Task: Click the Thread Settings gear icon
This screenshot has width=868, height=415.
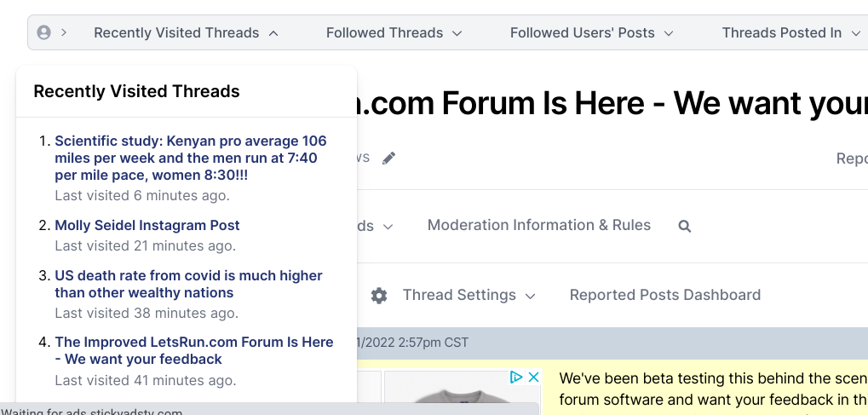Action: (x=379, y=296)
